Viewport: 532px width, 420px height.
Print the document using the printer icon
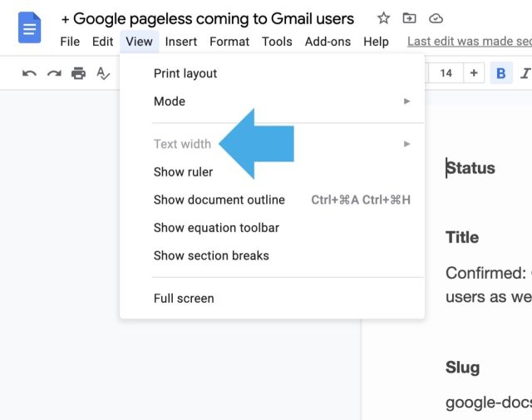coord(78,73)
